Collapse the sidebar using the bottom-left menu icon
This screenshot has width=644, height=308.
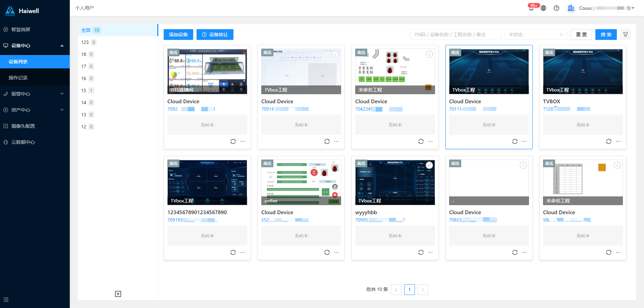[6, 300]
